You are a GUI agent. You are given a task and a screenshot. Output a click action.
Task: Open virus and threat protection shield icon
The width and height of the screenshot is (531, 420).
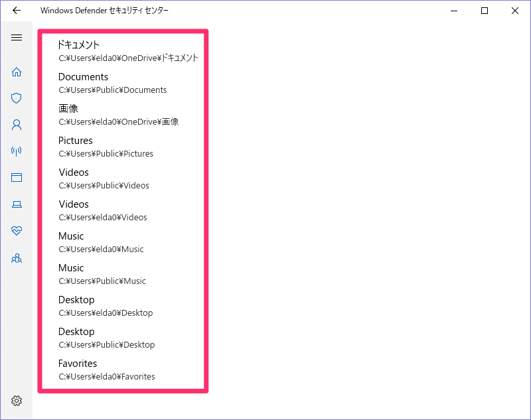tap(16, 98)
